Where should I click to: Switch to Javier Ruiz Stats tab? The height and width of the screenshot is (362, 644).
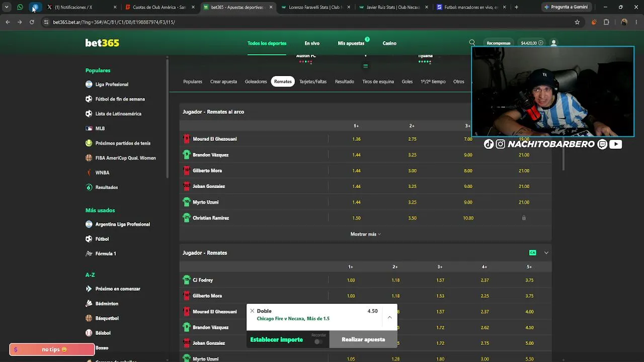click(393, 7)
